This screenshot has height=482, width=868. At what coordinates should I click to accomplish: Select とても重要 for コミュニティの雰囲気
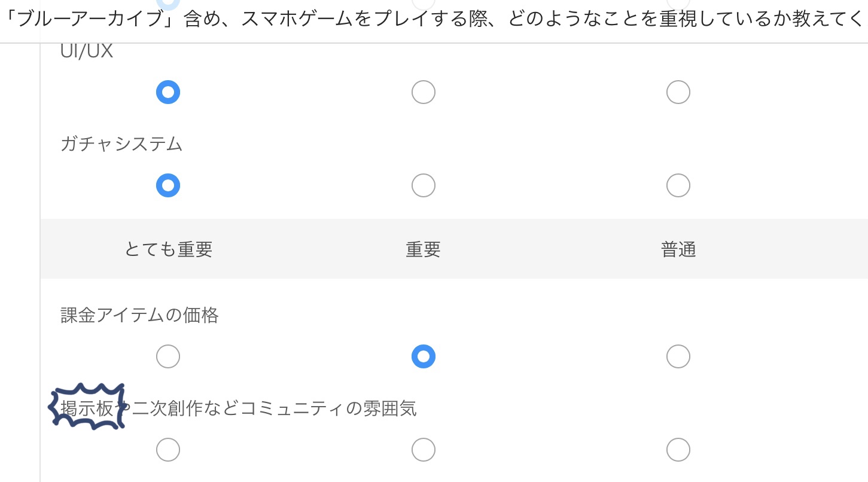pos(168,450)
